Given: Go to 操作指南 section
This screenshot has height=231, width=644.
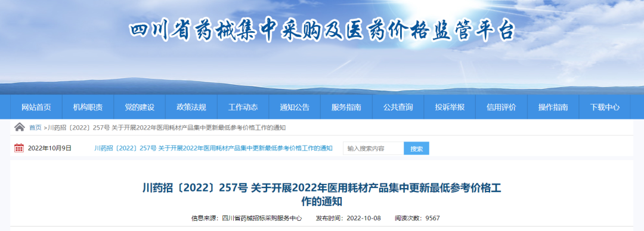Looking at the screenshot, I should 553,107.
